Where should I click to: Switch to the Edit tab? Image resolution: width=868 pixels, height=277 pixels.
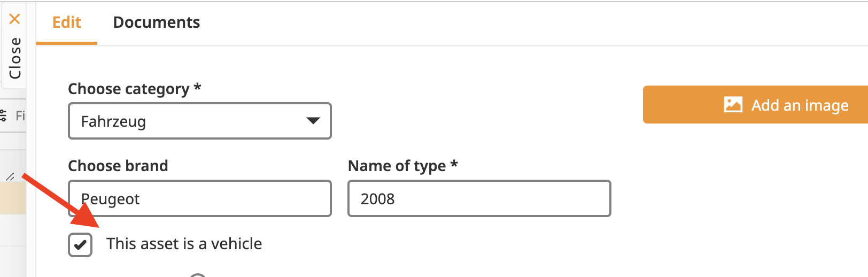67,22
